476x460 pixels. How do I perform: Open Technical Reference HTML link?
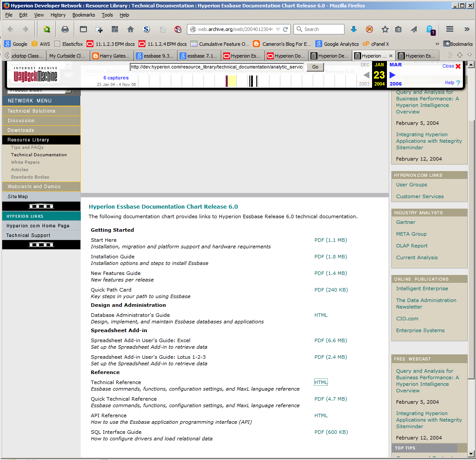[321, 382]
